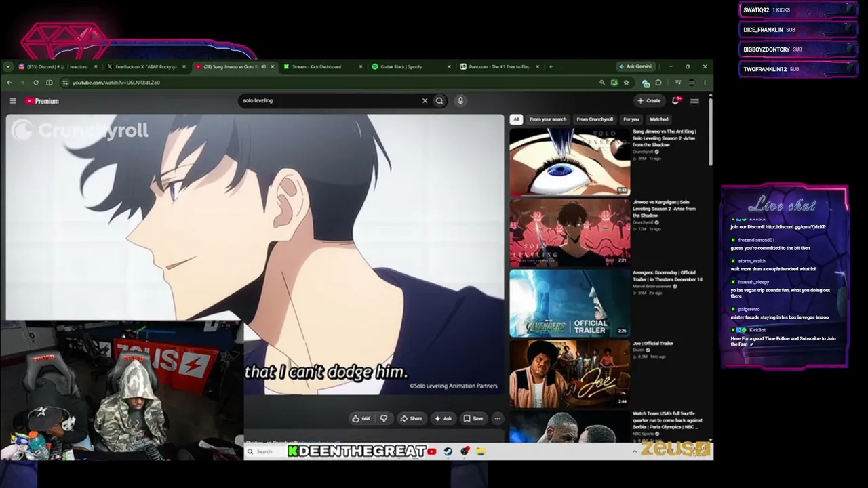Image resolution: width=868 pixels, height=488 pixels.
Task: Click the YouTube search magnifier button
Action: 439,101
